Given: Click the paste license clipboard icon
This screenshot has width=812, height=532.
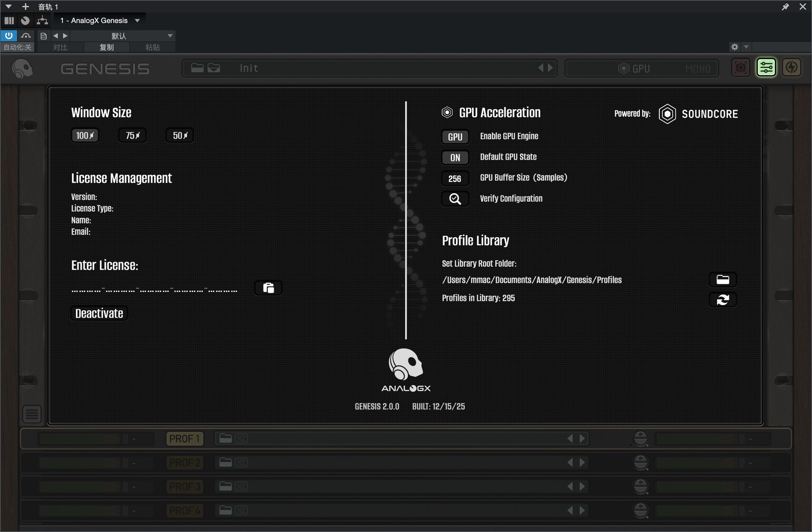Looking at the screenshot, I should pyautogui.click(x=268, y=288).
